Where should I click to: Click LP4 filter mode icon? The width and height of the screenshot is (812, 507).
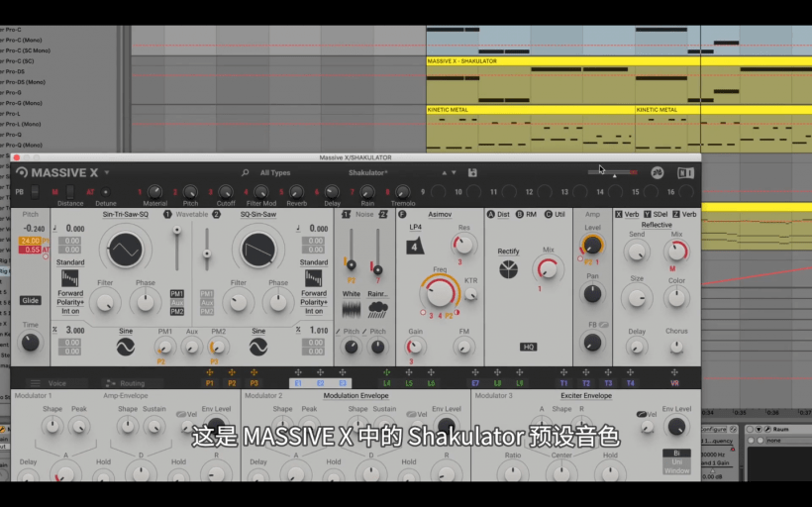414,246
